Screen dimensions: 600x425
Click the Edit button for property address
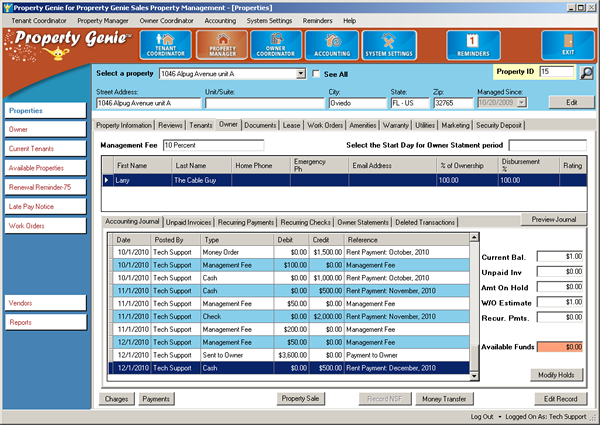click(572, 102)
